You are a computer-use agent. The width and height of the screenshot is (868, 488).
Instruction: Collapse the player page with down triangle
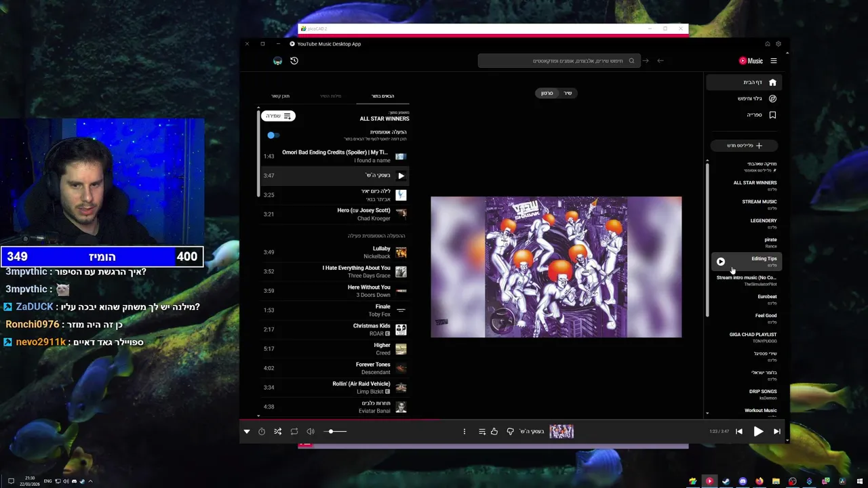pyautogui.click(x=247, y=432)
